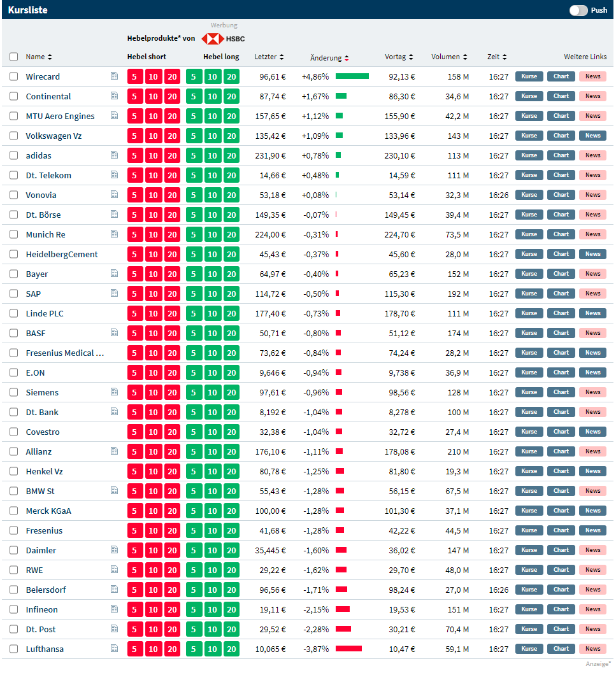The image size is (616, 673).
Task: Open the Bayer document icon
Action: (x=114, y=273)
